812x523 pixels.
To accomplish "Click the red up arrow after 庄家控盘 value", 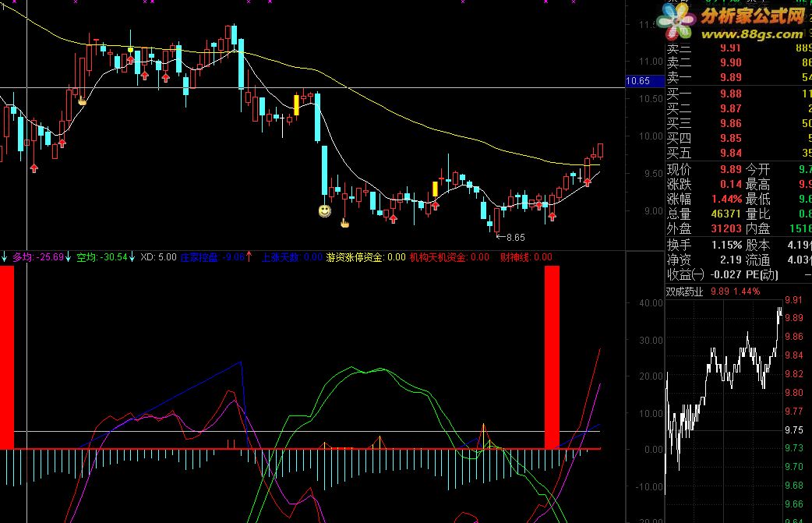I will 249,256.
